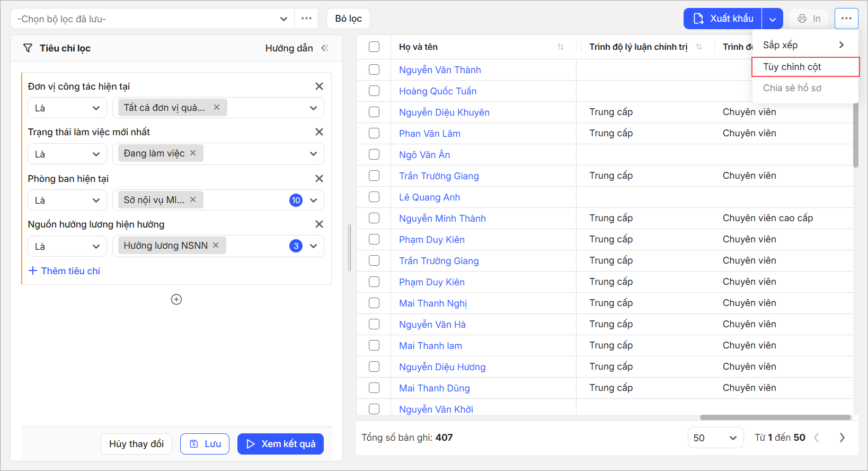Viewport: 868px width, 471px height.
Task: Select the checkbox for Nguyễn Văn Thành
Action: [x=374, y=69]
